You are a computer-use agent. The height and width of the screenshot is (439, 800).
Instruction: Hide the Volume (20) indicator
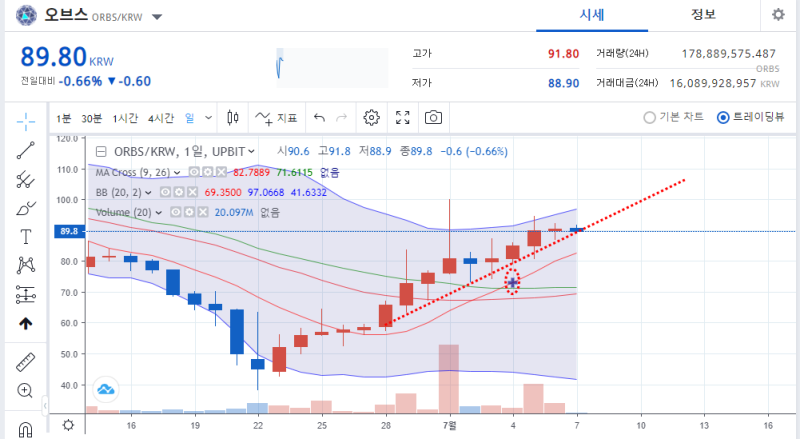point(176,212)
